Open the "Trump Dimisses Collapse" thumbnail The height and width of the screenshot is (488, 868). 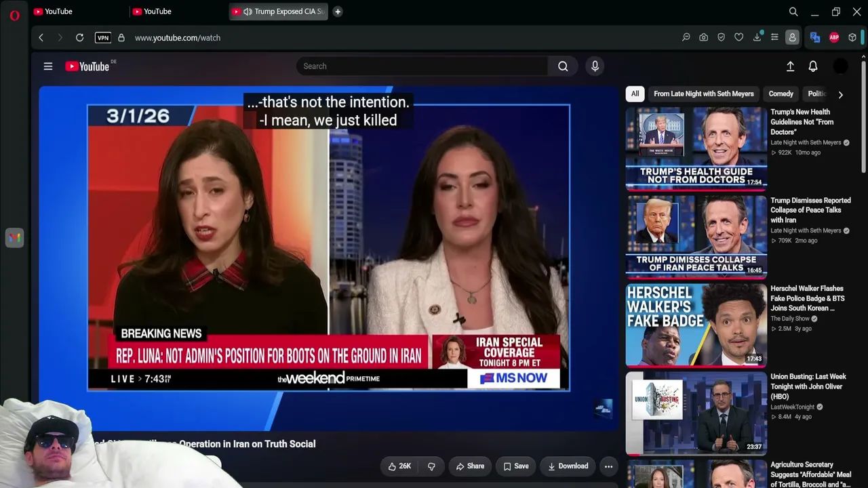pyautogui.click(x=696, y=237)
